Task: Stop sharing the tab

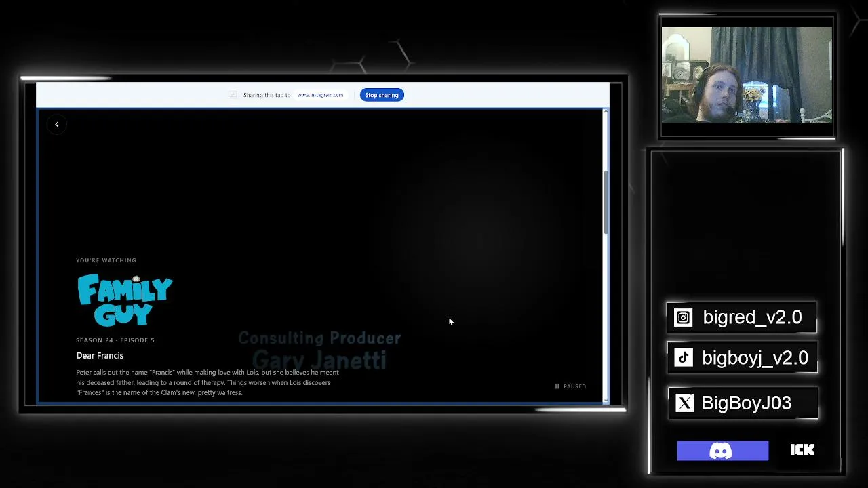Action: pyautogui.click(x=382, y=95)
